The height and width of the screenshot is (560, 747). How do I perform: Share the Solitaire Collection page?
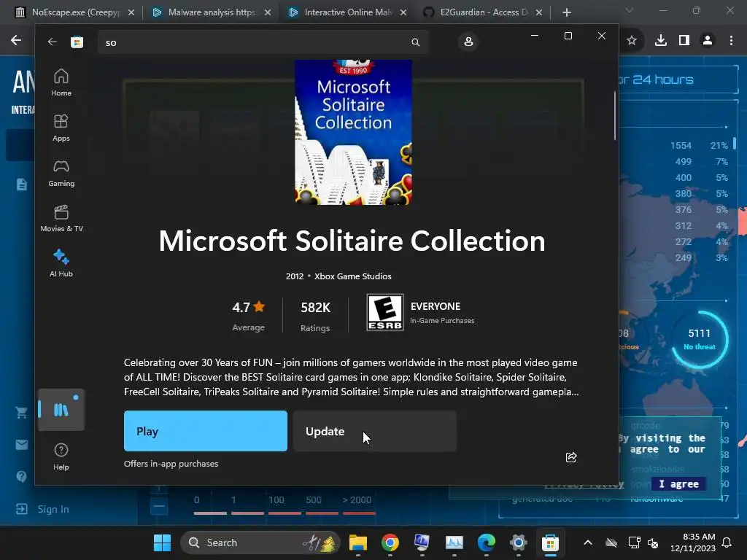click(x=570, y=457)
